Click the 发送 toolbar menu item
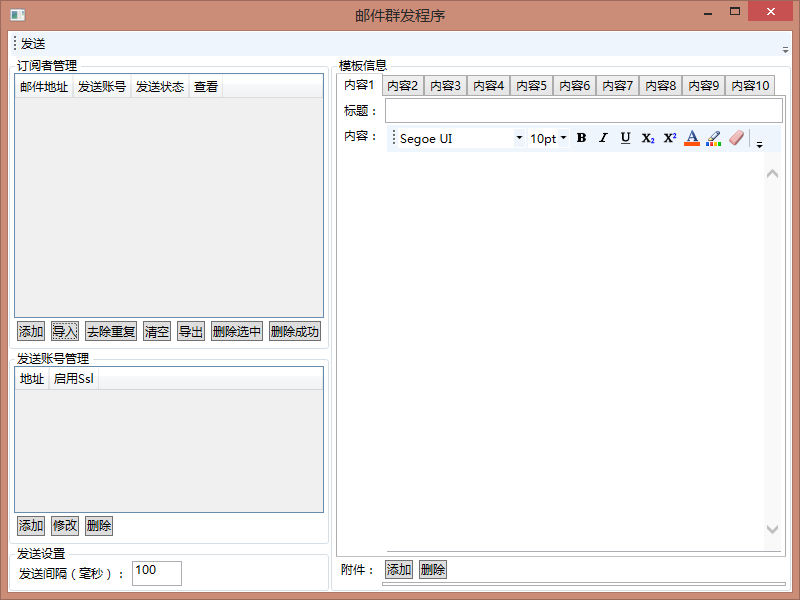This screenshot has width=800, height=600. 33,44
